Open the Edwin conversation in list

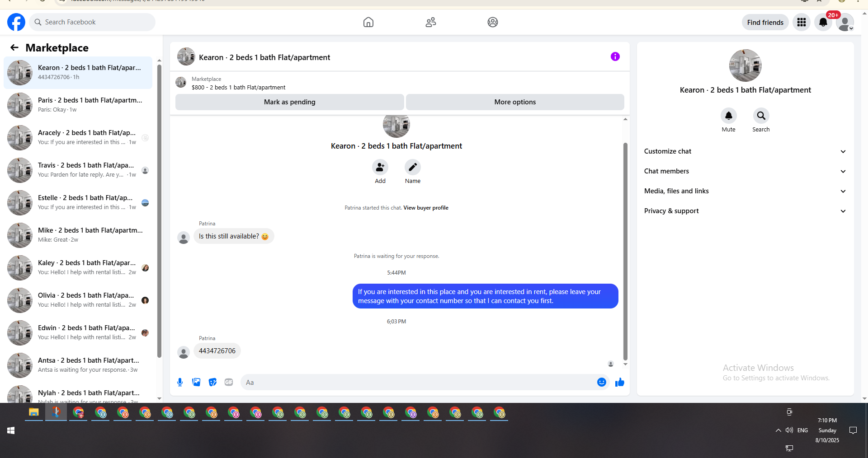pyautogui.click(x=78, y=332)
